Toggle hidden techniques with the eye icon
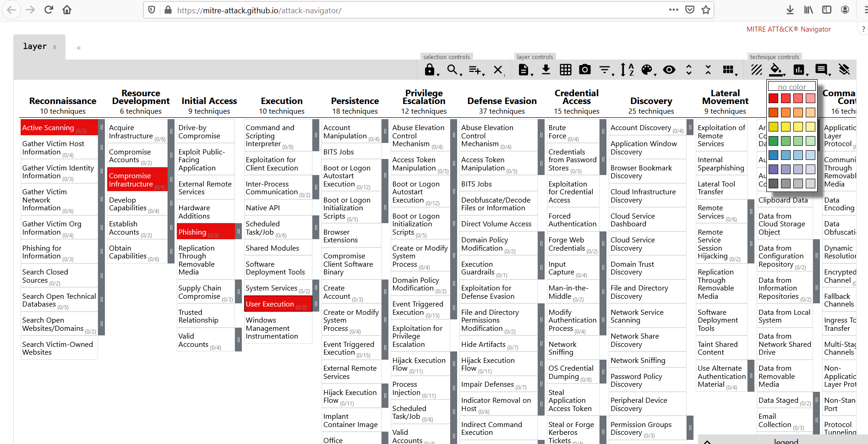Viewport: 868px width, 444px height. point(669,70)
